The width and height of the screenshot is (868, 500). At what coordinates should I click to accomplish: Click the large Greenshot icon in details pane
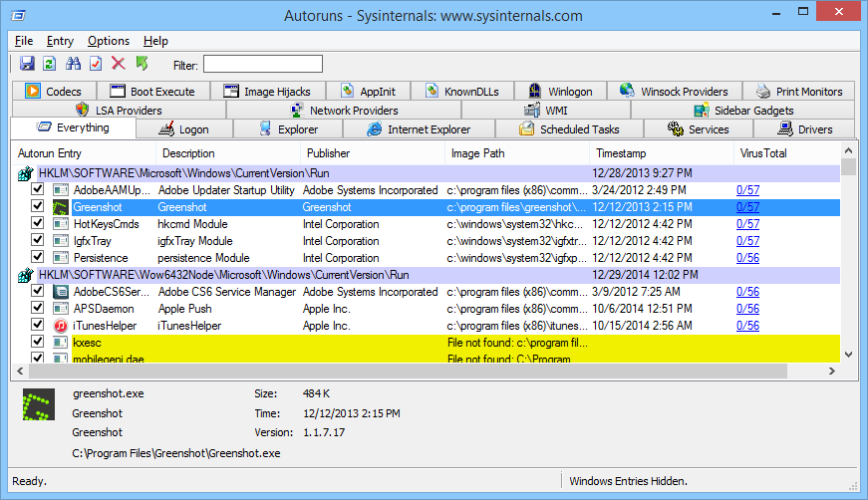coord(39,404)
